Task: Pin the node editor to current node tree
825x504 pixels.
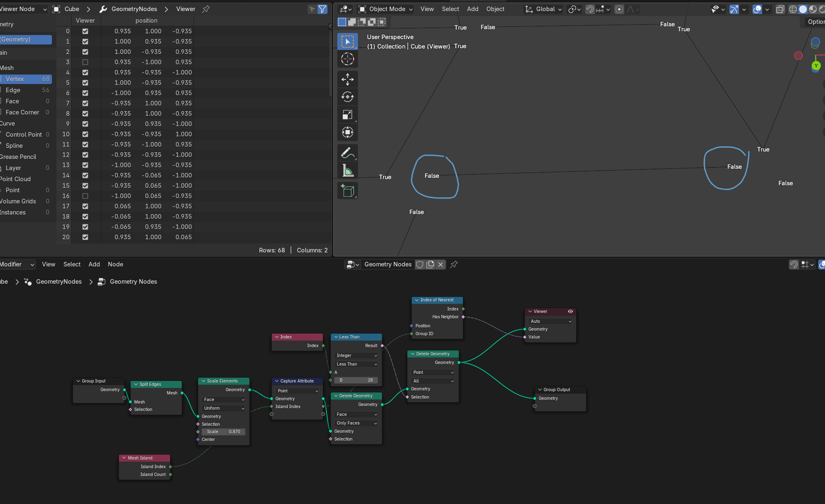Action: coord(453,264)
